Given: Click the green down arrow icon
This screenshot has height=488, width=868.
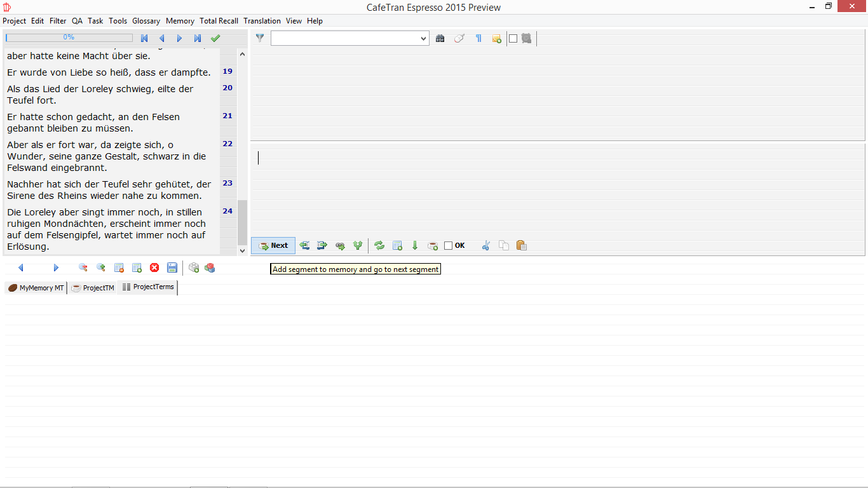Looking at the screenshot, I should 415,246.
